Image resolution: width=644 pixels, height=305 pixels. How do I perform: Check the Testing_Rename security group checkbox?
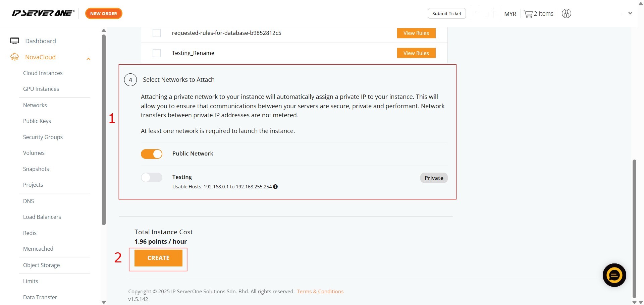click(x=157, y=53)
